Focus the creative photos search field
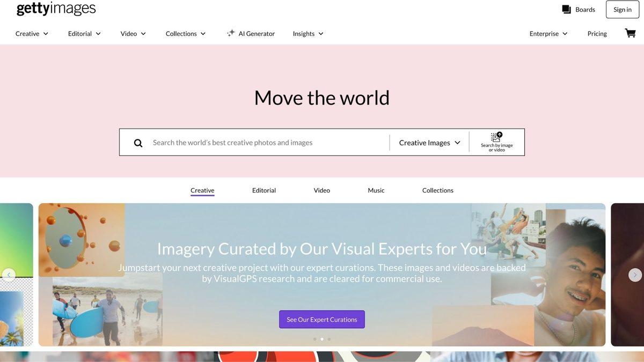The image size is (644, 362). tap(268, 143)
